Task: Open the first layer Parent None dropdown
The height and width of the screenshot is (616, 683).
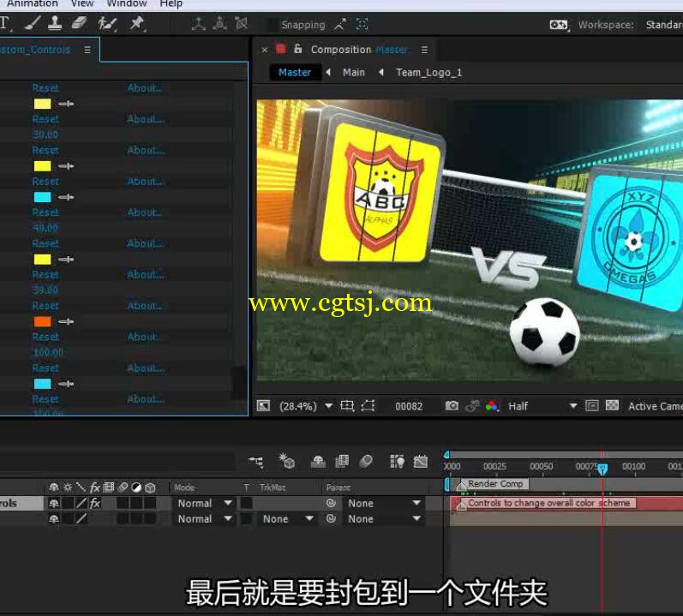Action: click(x=384, y=503)
